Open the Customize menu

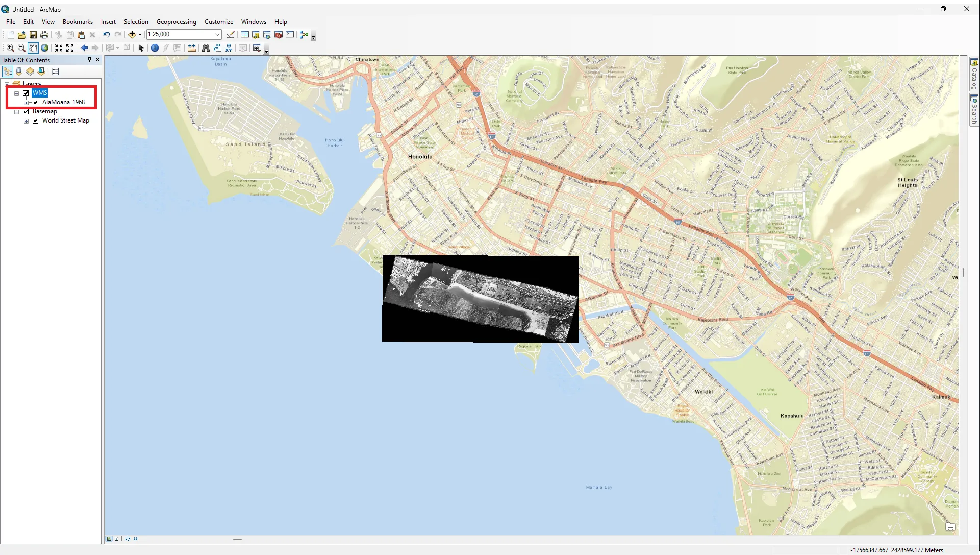click(x=219, y=22)
